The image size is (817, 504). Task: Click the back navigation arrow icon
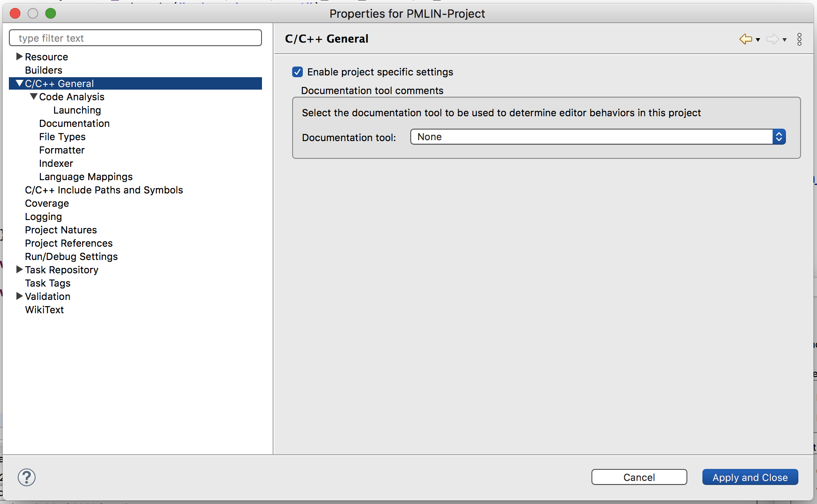745,39
